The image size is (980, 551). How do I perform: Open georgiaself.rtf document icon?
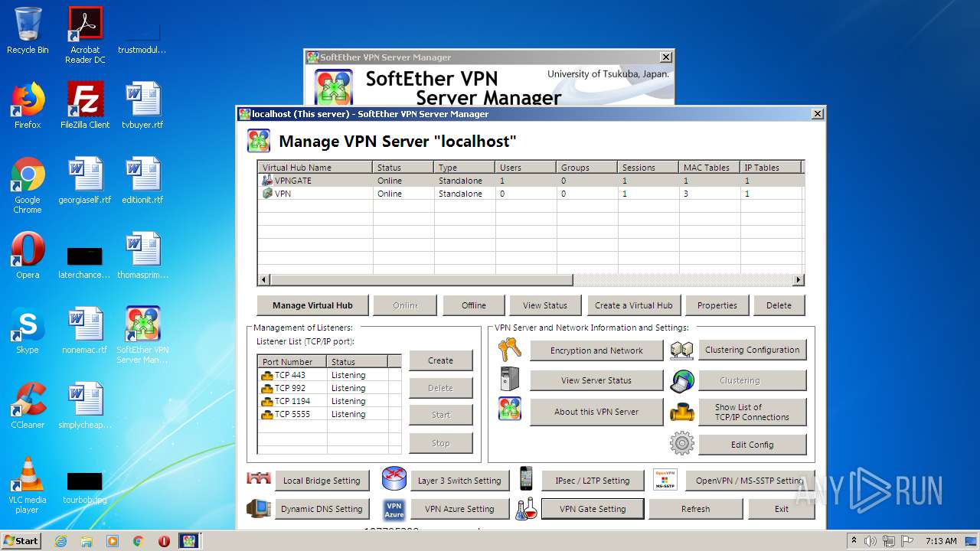(x=85, y=181)
